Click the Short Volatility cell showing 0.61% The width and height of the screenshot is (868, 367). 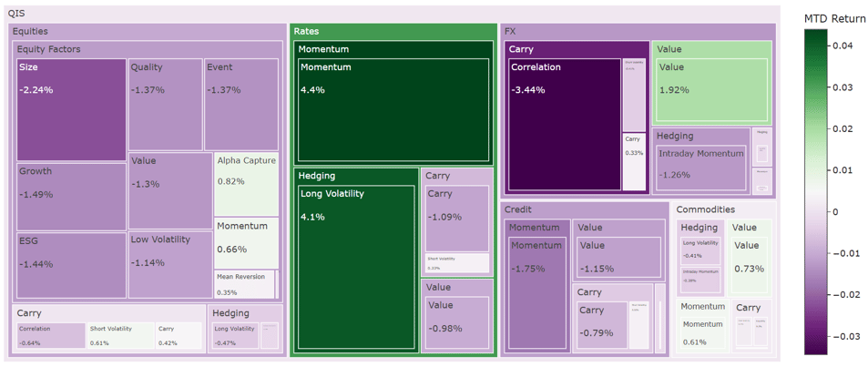point(120,336)
